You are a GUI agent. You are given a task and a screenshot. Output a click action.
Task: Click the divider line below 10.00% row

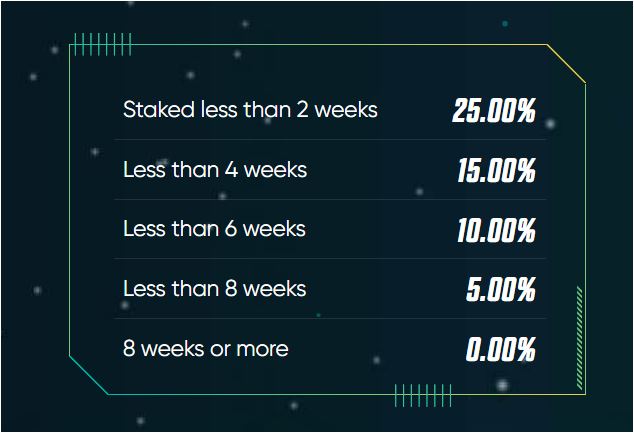point(330,258)
